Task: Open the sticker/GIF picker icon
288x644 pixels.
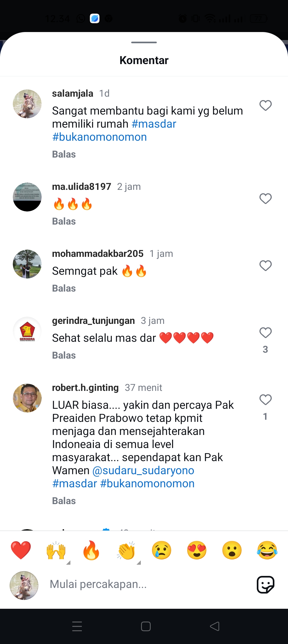Action: (266, 585)
